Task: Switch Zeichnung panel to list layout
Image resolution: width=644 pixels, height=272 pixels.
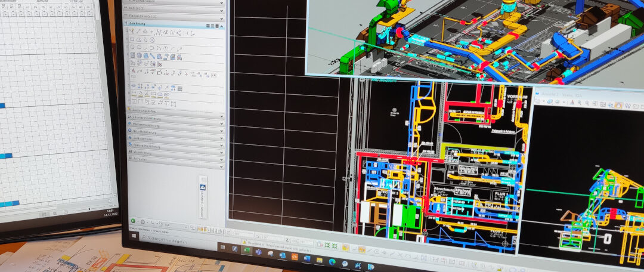Action: 213,26
